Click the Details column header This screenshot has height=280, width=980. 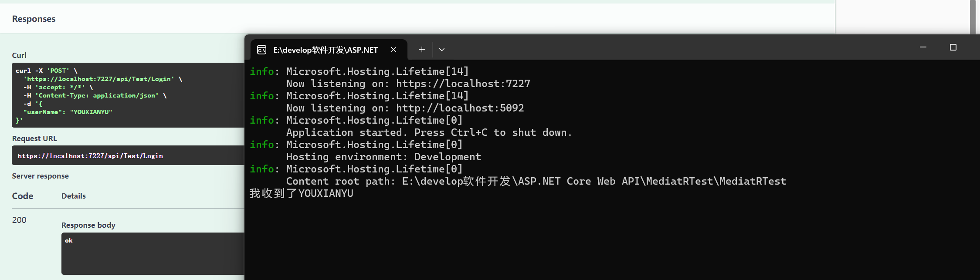74,196
